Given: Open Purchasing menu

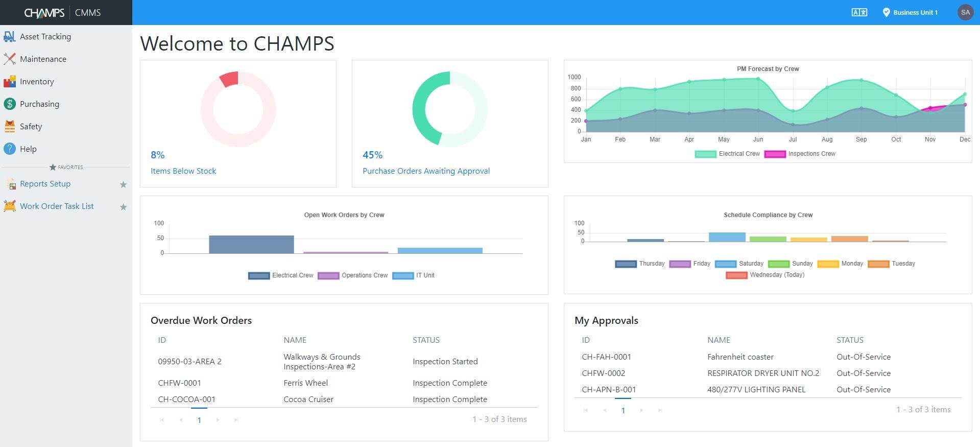Looking at the screenshot, I should coord(39,104).
